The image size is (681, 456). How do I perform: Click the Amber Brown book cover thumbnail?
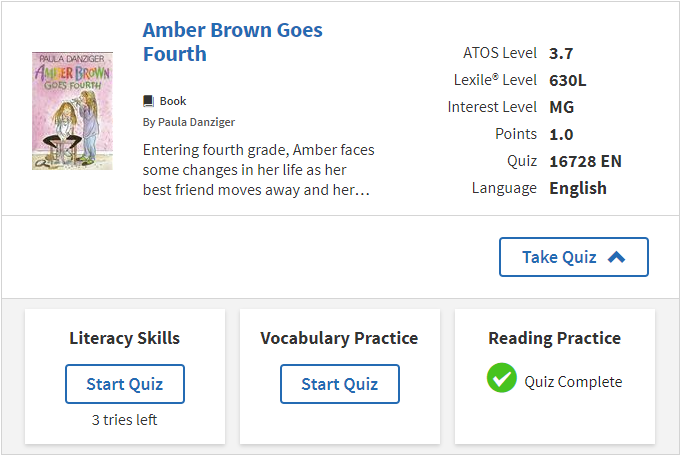(x=72, y=111)
